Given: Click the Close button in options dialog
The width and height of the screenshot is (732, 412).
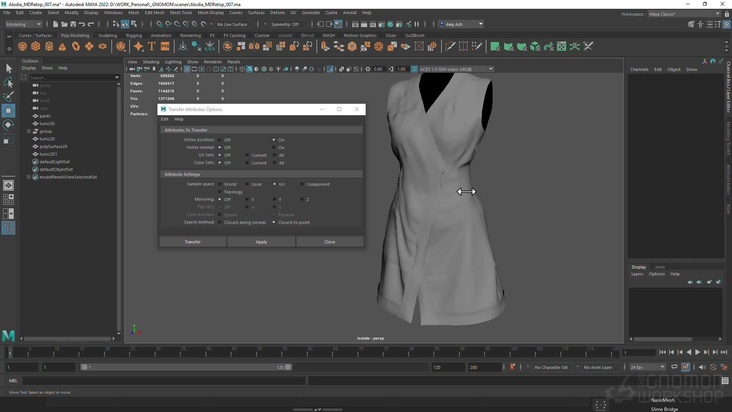Looking at the screenshot, I should [330, 242].
